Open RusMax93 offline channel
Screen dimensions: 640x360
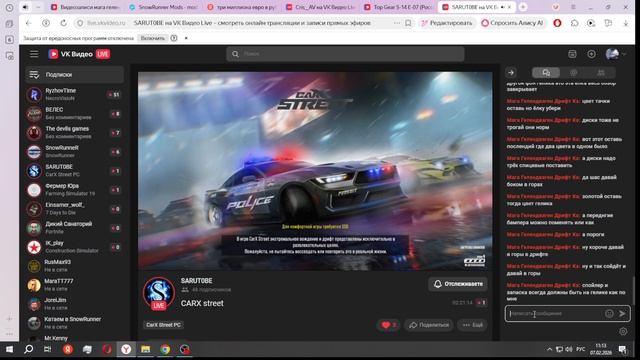(x=75, y=266)
